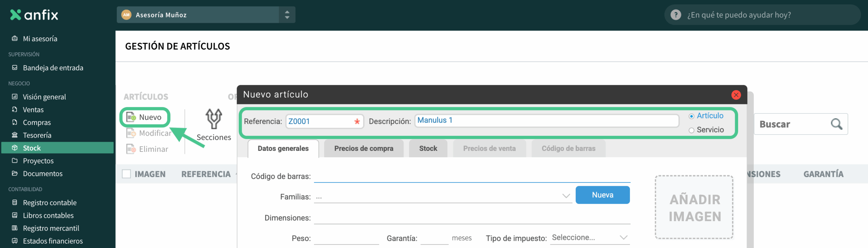Open the Secciones fork icon
The image size is (868, 248).
pyautogui.click(x=214, y=119)
